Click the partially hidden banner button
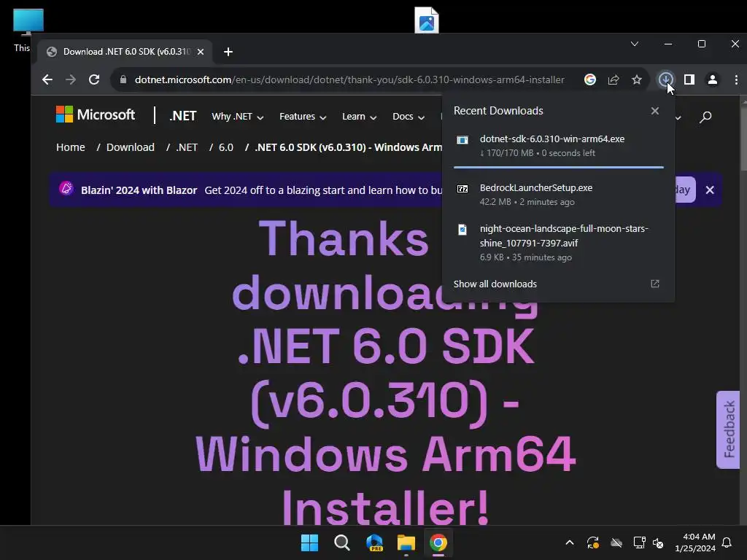 pyautogui.click(x=685, y=190)
